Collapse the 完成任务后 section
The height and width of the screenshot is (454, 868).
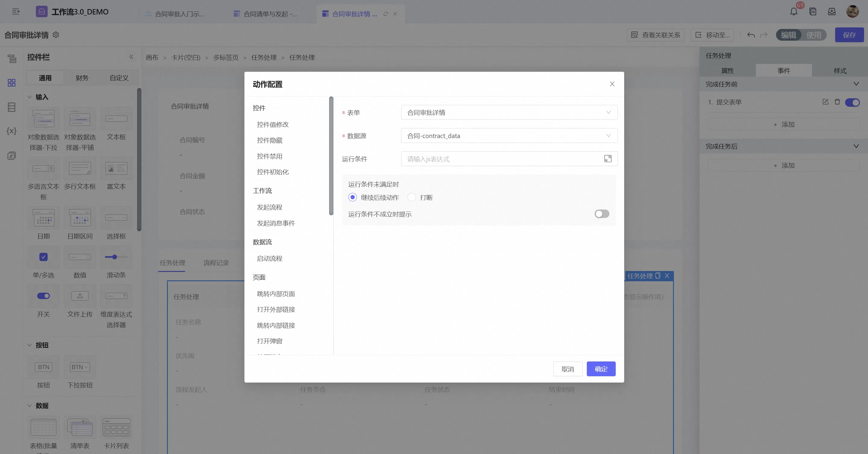tap(856, 146)
